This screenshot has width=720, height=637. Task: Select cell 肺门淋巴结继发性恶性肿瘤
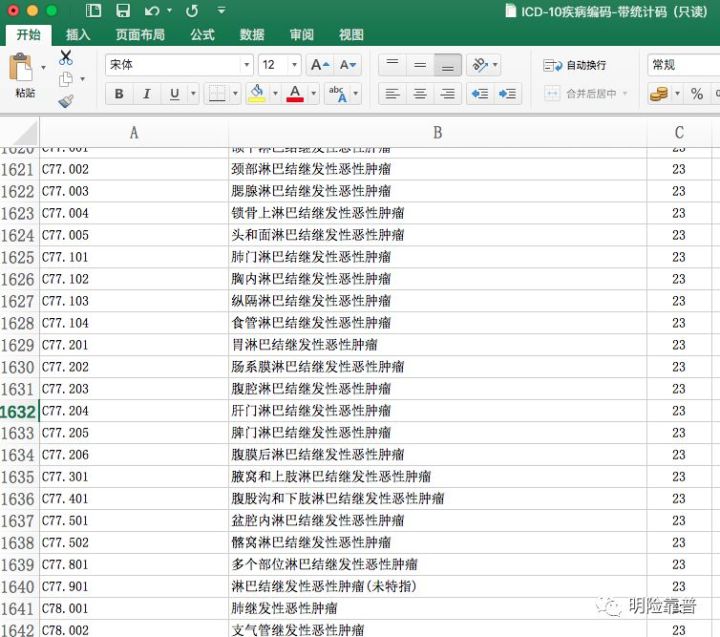pos(437,257)
